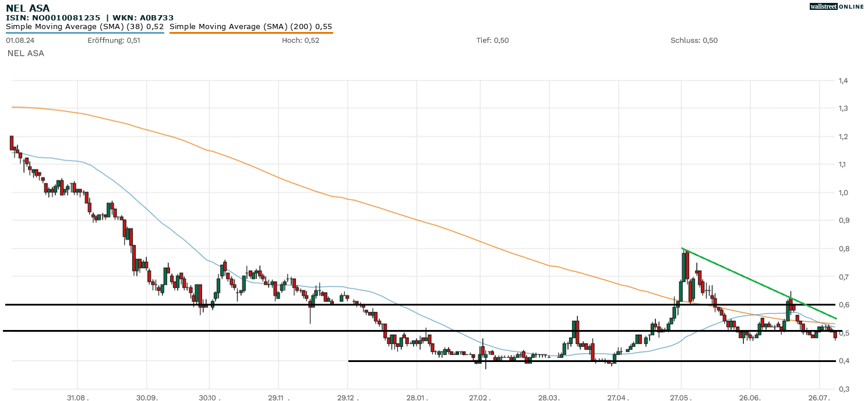Click the orange SMA 200 legend line

click(251, 33)
